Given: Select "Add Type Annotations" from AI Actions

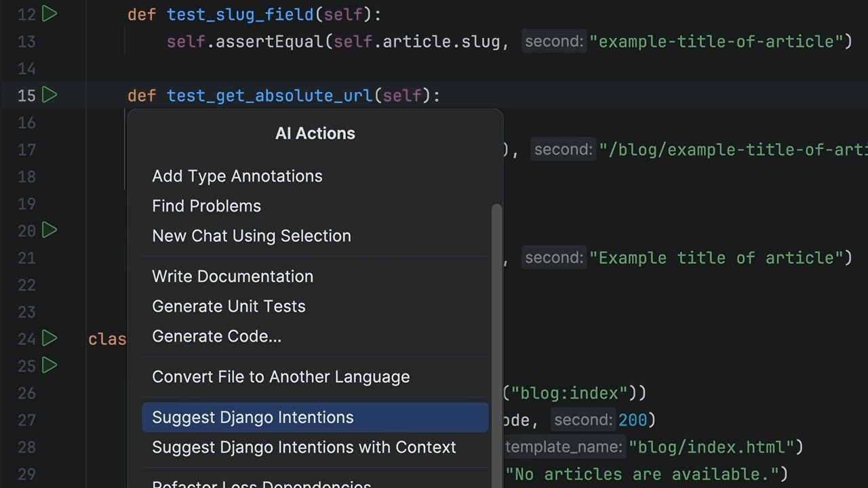Looking at the screenshot, I should (x=237, y=176).
